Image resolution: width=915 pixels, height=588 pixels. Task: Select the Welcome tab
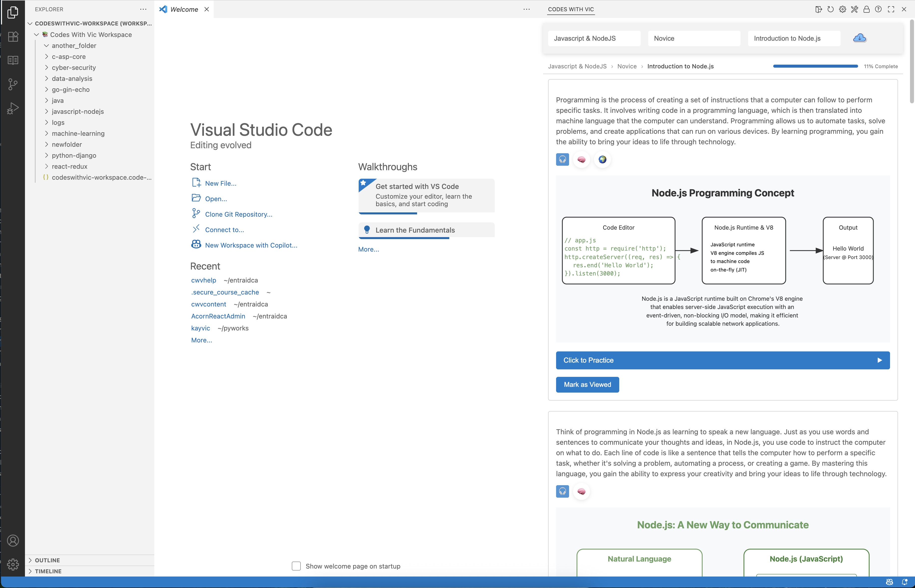[x=184, y=9]
